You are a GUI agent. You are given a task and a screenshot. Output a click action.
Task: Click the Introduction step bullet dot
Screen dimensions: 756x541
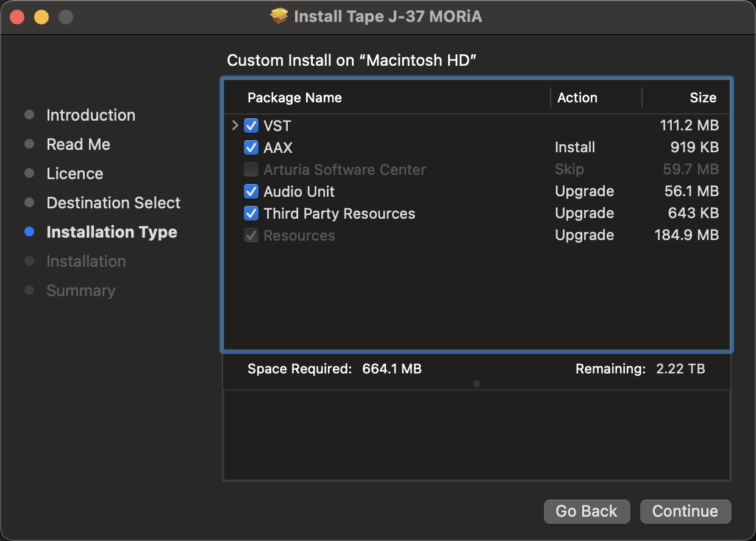(x=29, y=115)
